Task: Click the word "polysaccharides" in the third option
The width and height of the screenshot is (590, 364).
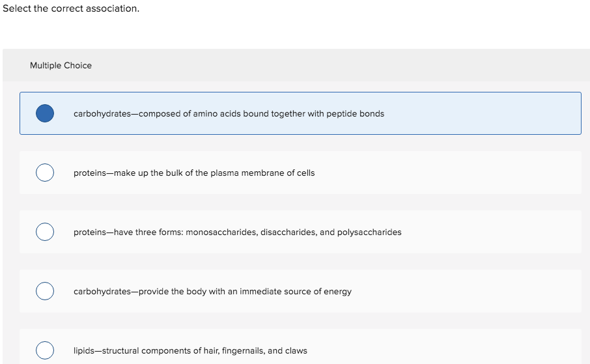Action: click(369, 232)
